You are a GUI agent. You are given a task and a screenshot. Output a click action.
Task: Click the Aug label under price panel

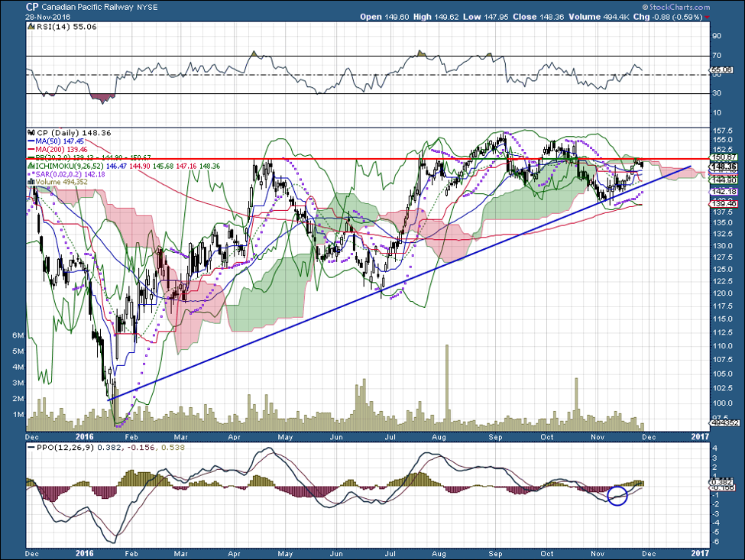tap(439, 436)
